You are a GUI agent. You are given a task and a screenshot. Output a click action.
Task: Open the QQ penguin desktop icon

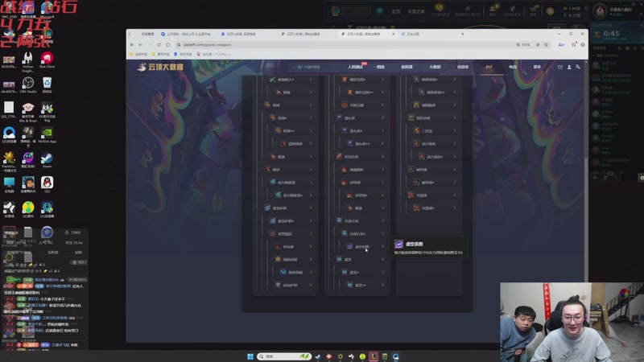[x=47, y=184]
